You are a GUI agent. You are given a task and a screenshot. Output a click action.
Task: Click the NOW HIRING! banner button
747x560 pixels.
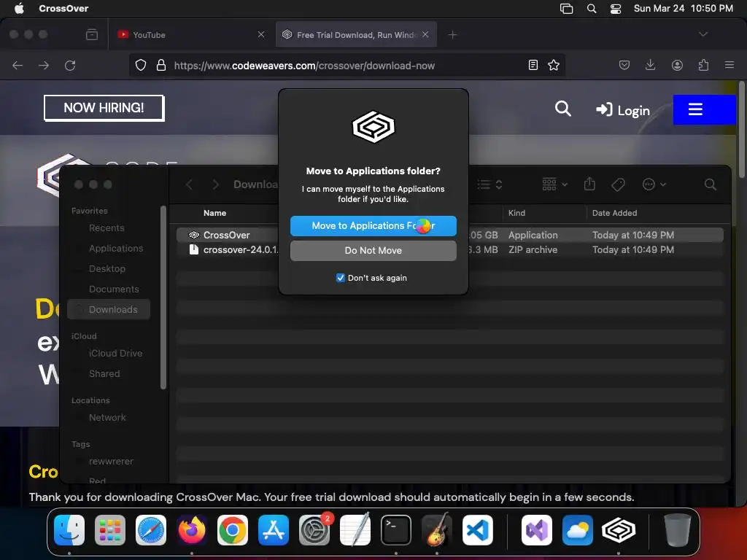[104, 108]
